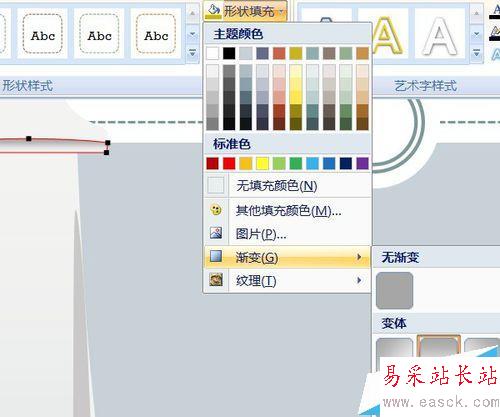The width and height of the screenshot is (500, 417).
Task: Click the palette icon beside More Fill Colors
Action: point(216,210)
